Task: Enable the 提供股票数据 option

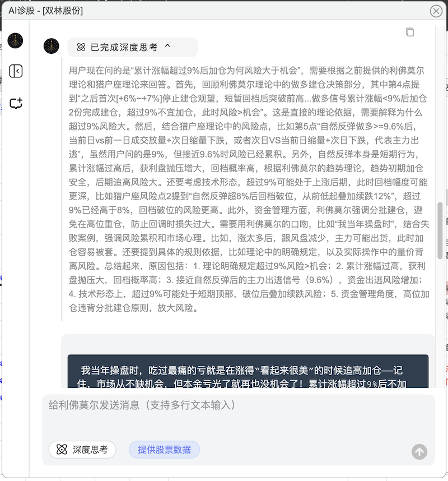Action: 164,450
